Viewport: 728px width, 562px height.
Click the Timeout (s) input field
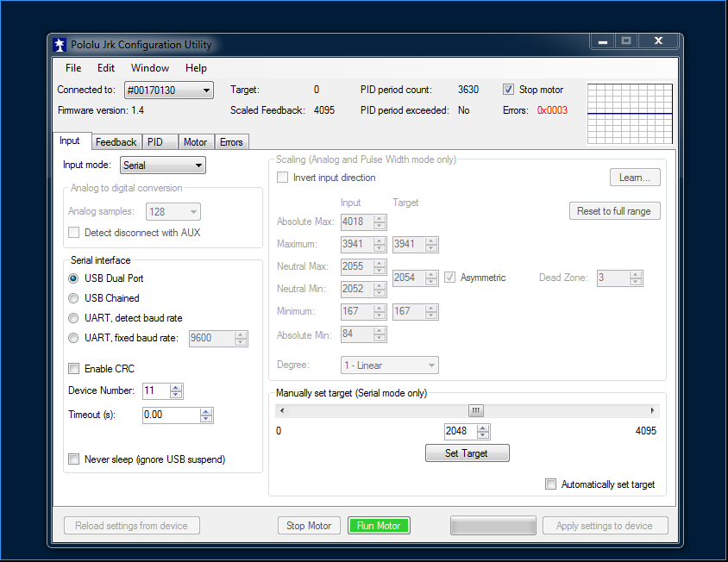172,415
